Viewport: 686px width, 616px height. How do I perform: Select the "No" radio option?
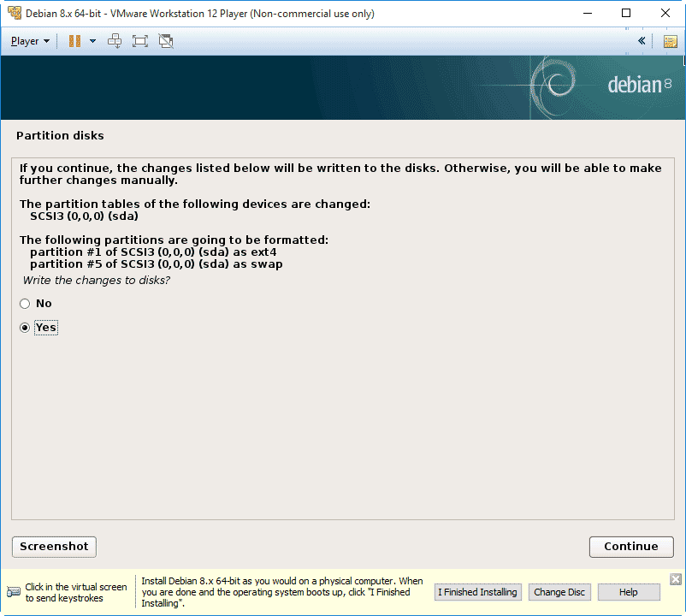pos(25,304)
